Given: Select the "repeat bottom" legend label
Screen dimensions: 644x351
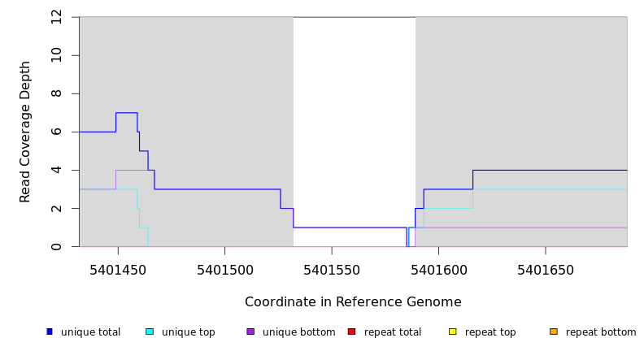Looking at the screenshot, I should pyautogui.click(x=601, y=332).
